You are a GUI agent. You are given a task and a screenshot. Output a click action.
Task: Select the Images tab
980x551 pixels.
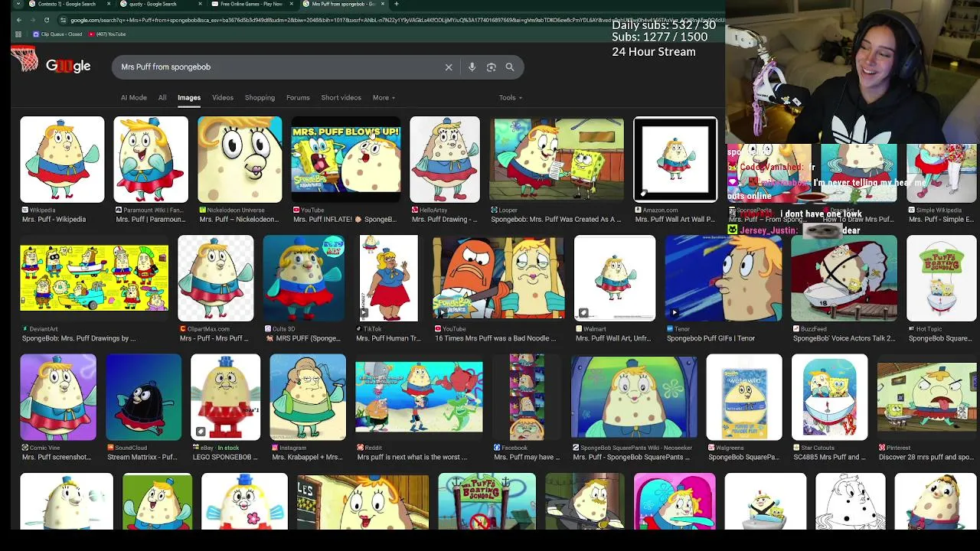[189, 98]
